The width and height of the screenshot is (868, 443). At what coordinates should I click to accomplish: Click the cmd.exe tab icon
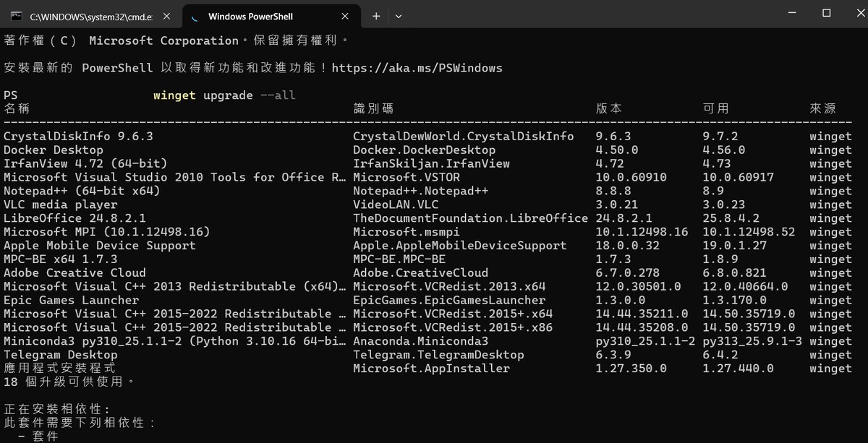point(16,16)
